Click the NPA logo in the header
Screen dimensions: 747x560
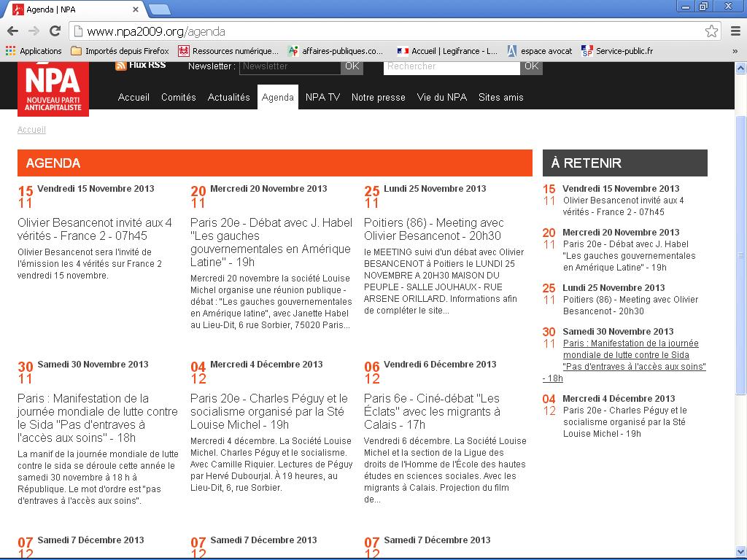pos(53,88)
